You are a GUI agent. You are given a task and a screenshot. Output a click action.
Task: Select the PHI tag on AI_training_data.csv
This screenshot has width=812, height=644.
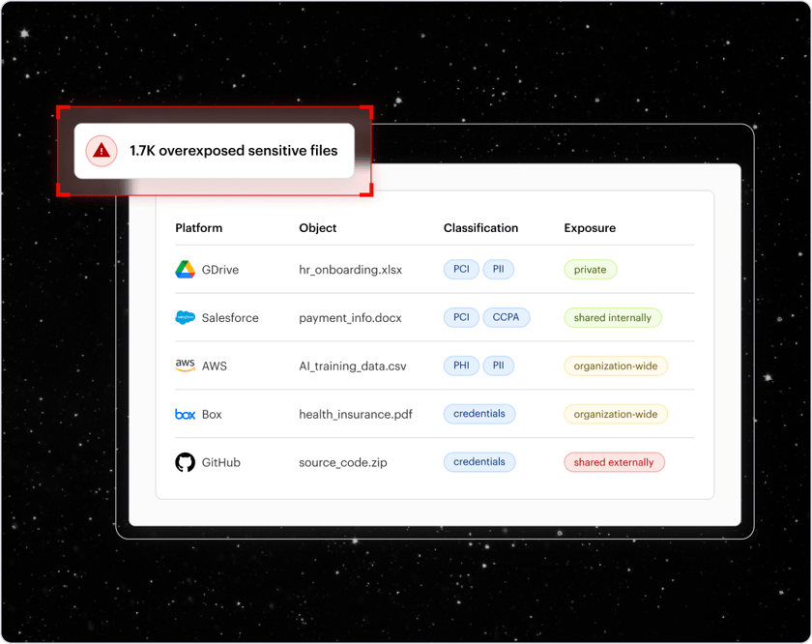[462, 366]
